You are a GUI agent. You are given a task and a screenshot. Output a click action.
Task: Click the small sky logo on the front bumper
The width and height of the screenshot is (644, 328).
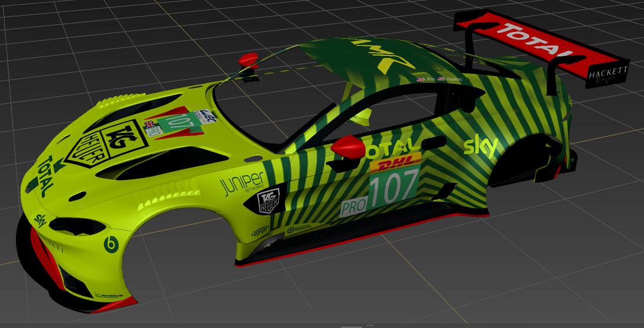(x=40, y=220)
